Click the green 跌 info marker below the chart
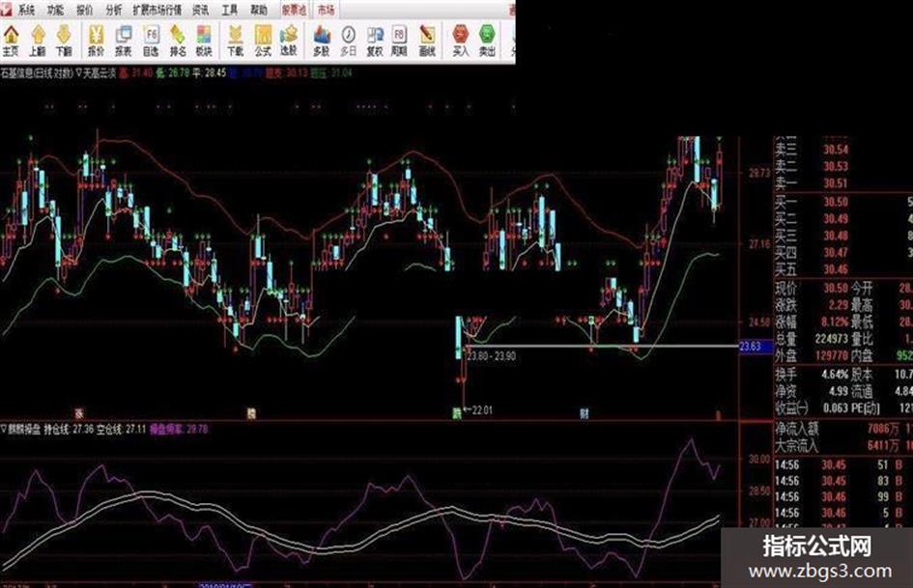 click(x=457, y=413)
